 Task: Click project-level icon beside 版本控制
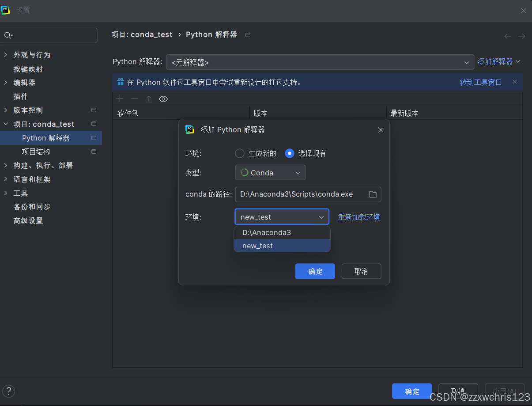point(94,110)
